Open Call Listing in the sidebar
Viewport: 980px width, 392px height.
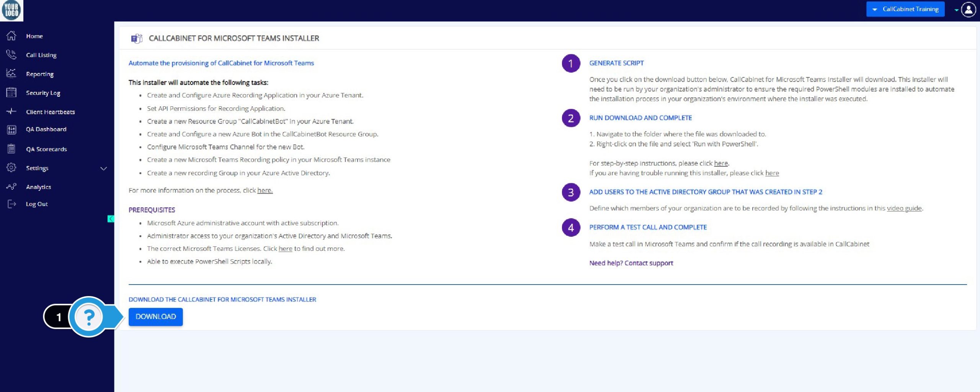(x=41, y=55)
